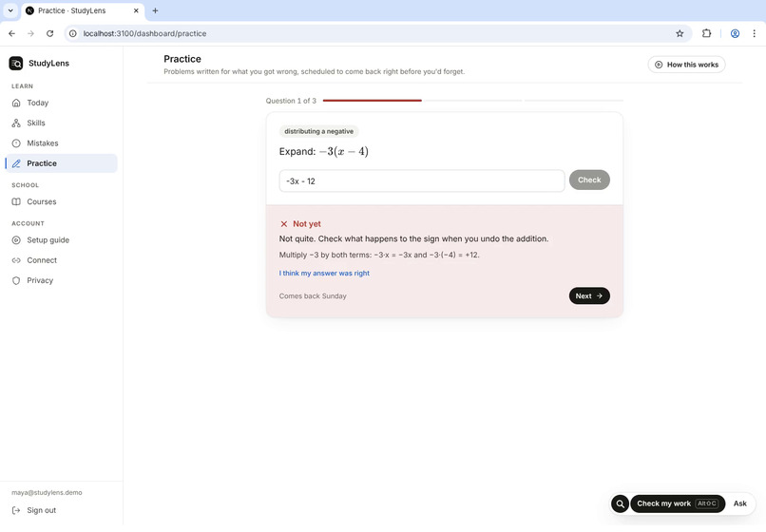The height and width of the screenshot is (532, 766).
Task: Click the third progress bar segment
Action: point(573,101)
